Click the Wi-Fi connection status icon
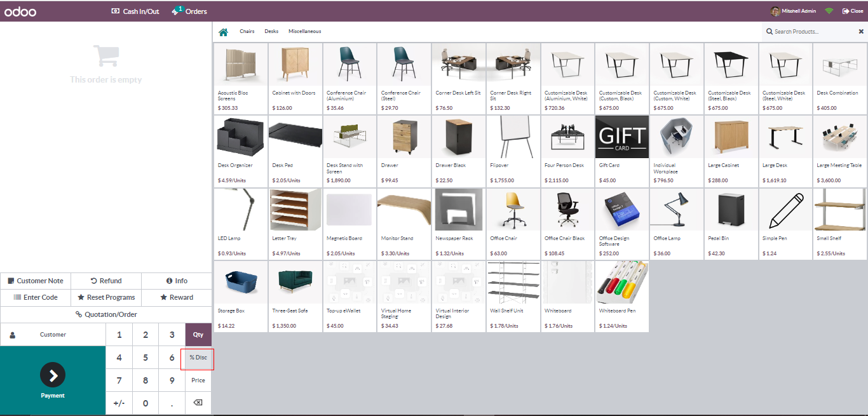This screenshot has height=416, width=868. (829, 11)
